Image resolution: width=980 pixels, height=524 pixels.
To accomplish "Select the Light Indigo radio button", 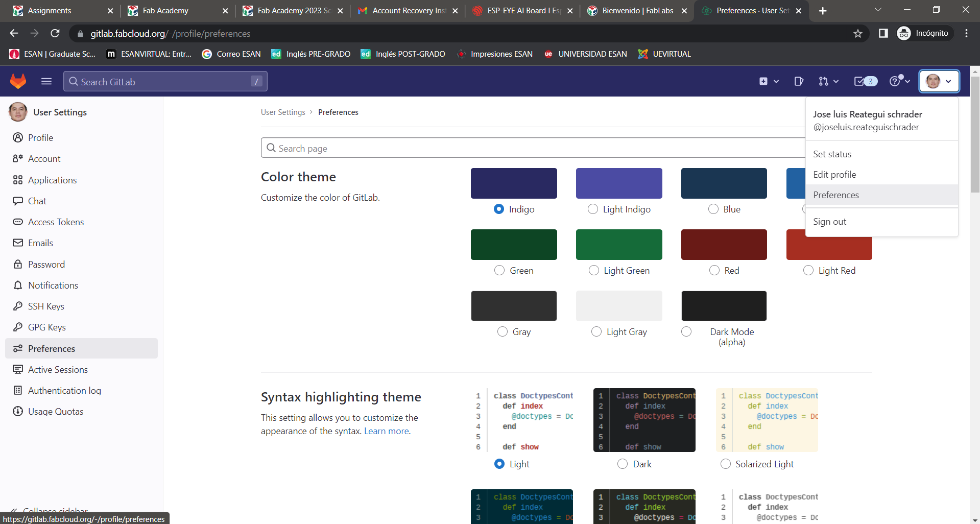I will click(593, 209).
